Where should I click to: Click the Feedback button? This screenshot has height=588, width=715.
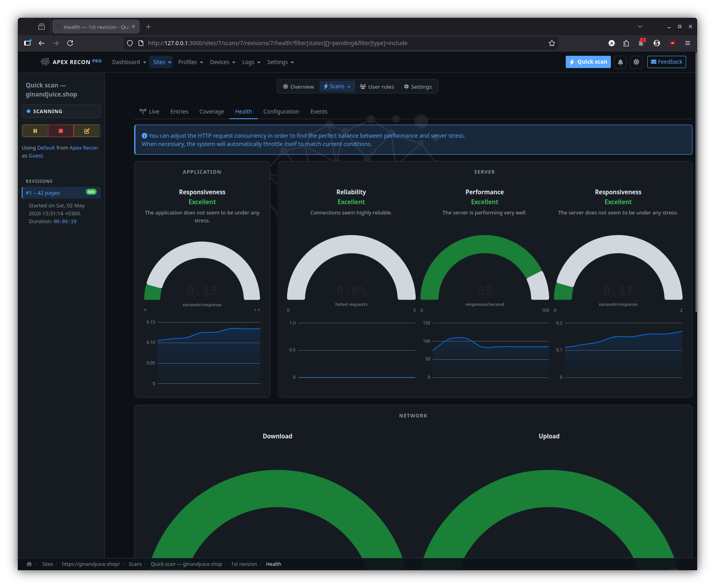(x=667, y=62)
